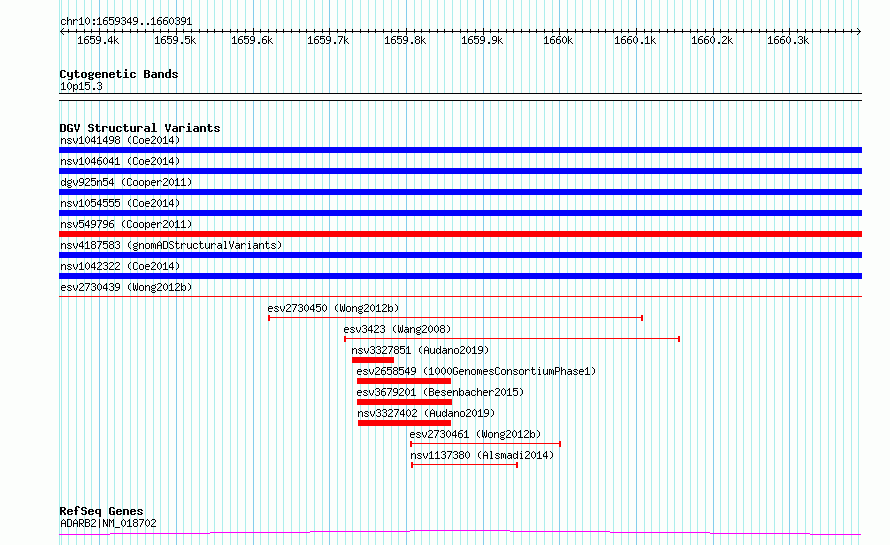Click the 1660.2k ruler mark
Screen dimensions: 890x545
tap(712, 40)
